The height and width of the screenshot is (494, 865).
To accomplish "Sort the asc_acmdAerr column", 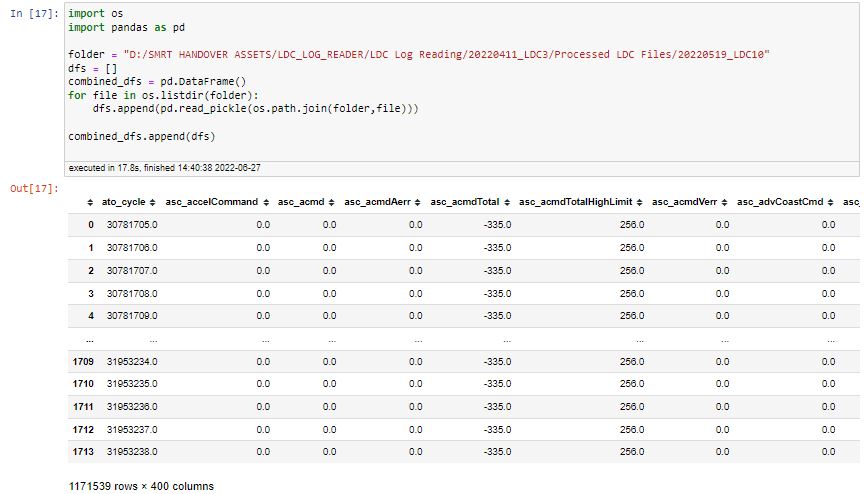I will tap(418, 203).
